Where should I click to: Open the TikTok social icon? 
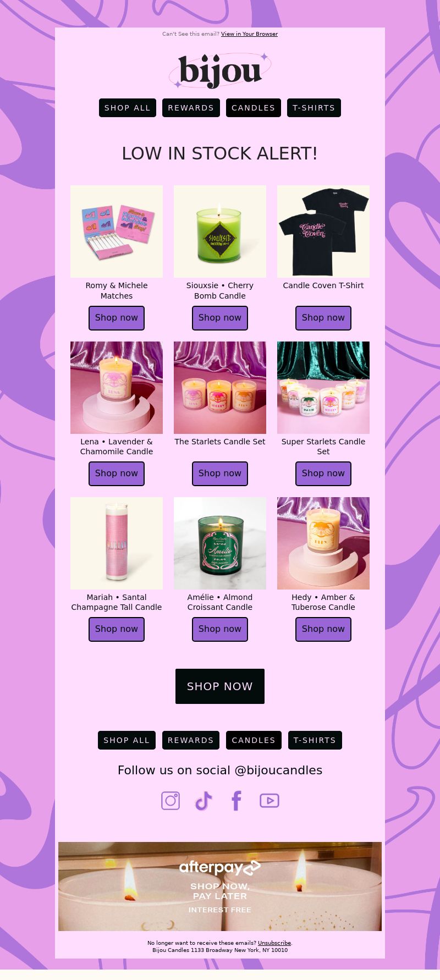(x=204, y=801)
